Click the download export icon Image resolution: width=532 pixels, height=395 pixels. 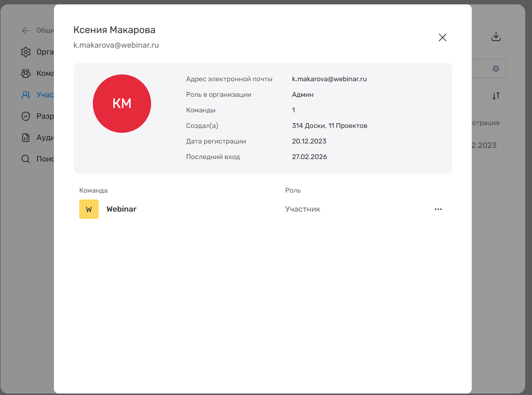(x=496, y=37)
